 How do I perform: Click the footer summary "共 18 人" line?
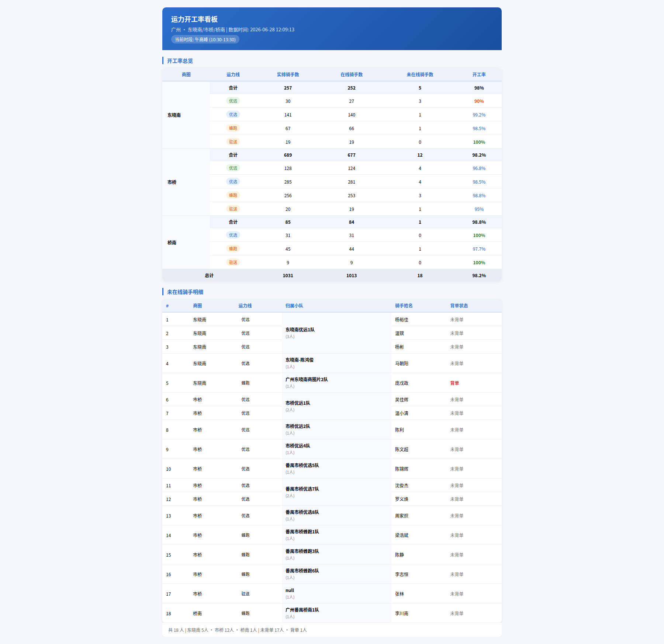click(x=238, y=630)
